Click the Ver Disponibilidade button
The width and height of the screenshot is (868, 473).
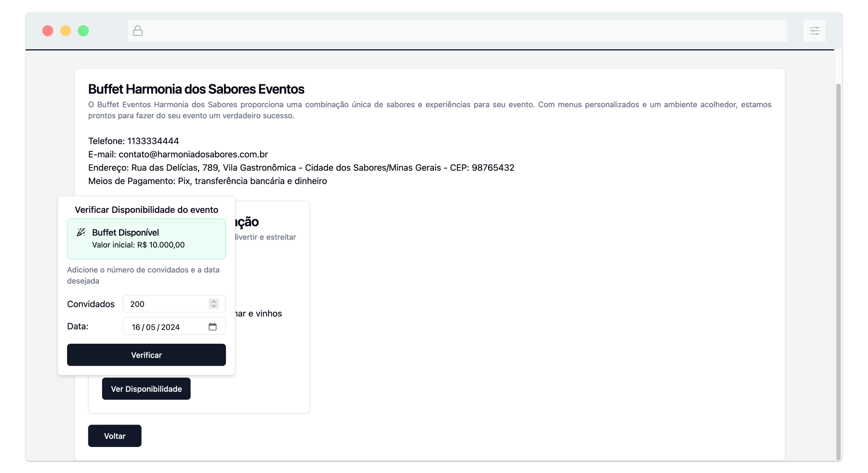point(146,389)
